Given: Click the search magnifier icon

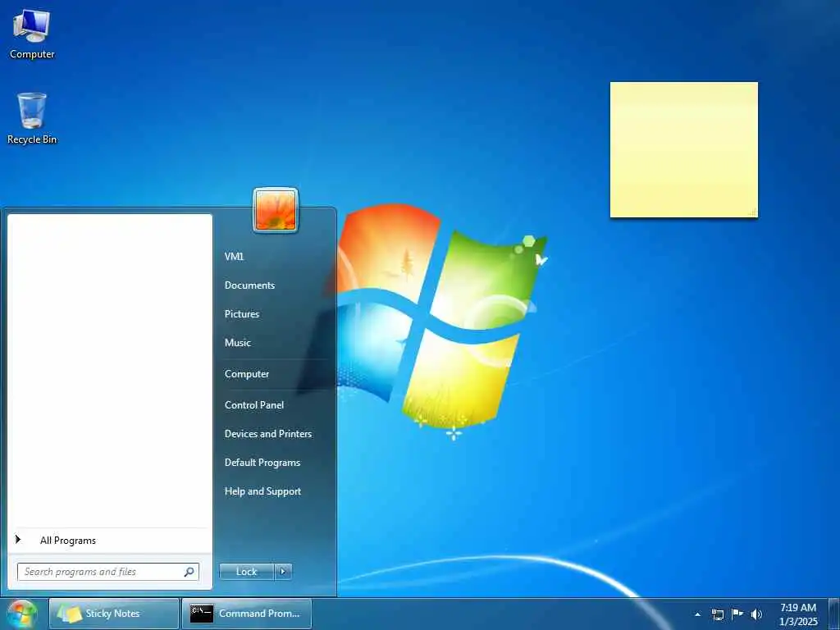Looking at the screenshot, I should [189, 572].
